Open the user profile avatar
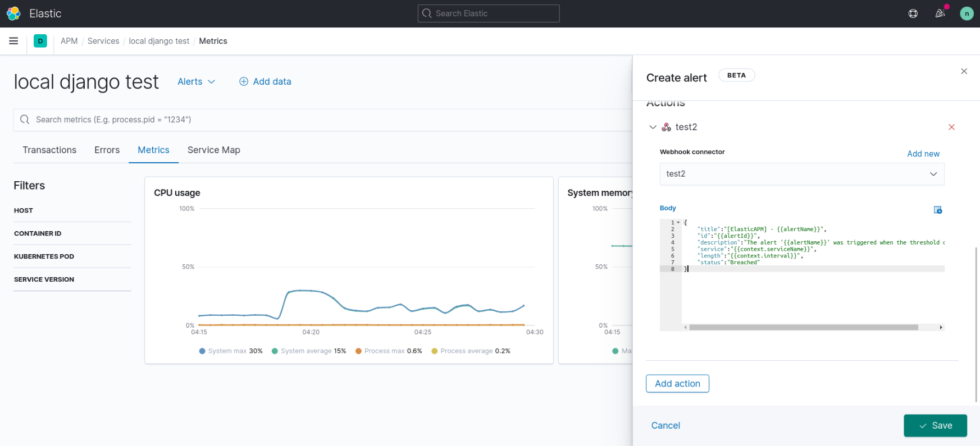 click(967, 13)
